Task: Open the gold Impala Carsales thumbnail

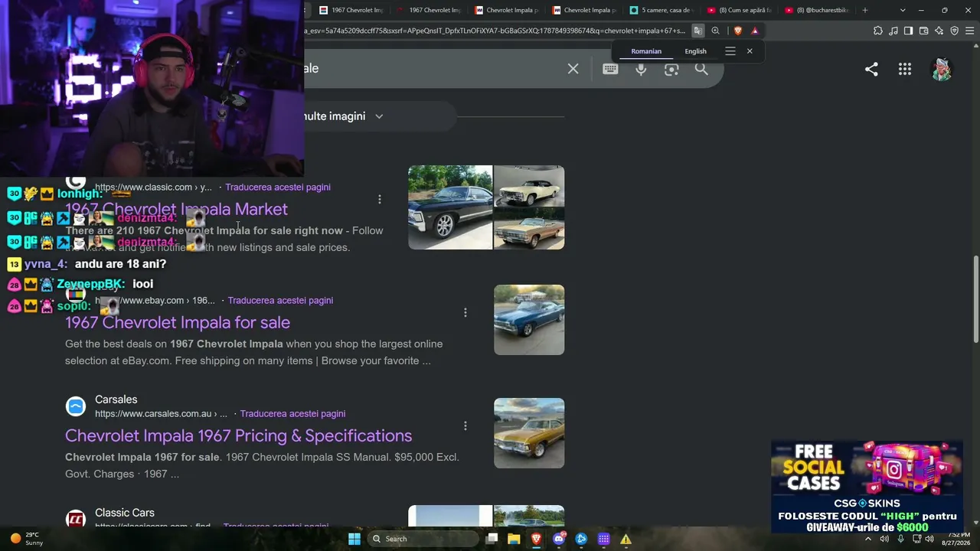Action: pyautogui.click(x=529, y=433)
